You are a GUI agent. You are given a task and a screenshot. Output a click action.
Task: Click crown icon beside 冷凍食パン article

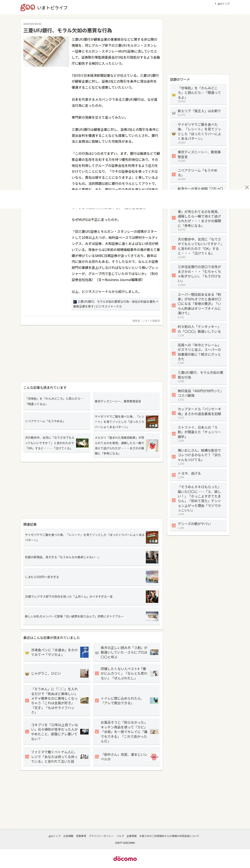coord(27,652)
